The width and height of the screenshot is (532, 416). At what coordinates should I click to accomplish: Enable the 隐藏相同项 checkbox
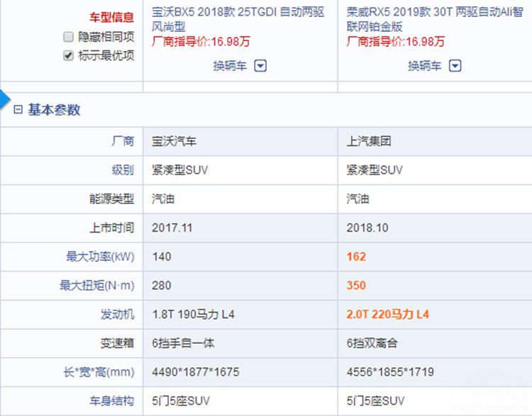click(69, 37)
